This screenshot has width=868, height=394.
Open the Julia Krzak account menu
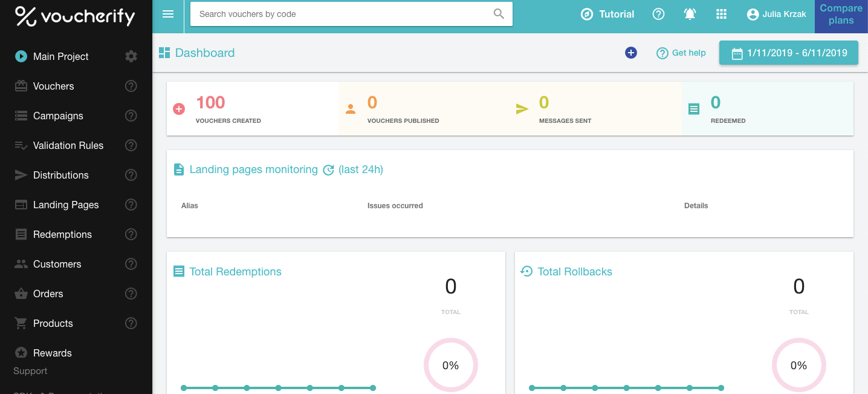coord(776,14)
